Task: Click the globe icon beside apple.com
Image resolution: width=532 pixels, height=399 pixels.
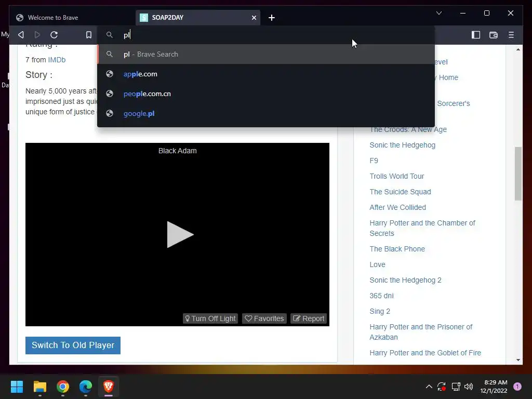Action: pos(109,74)
